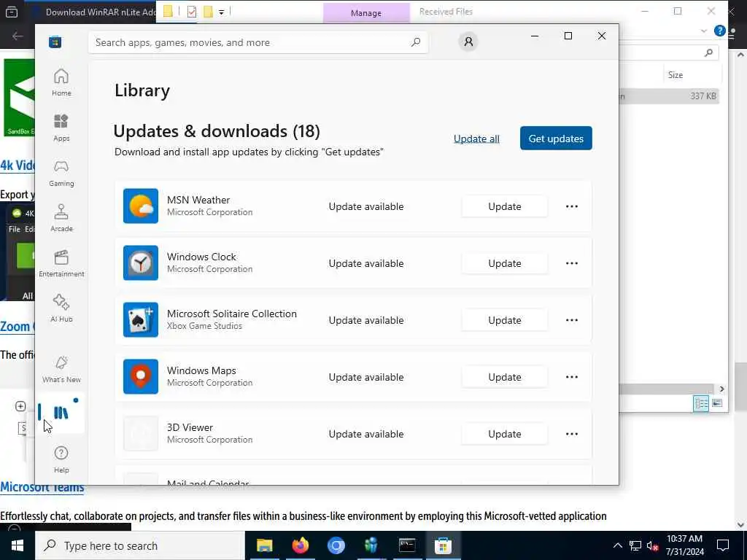Open Windows Start menu
This screenshot has width=747, height=560.
[18, 545]
